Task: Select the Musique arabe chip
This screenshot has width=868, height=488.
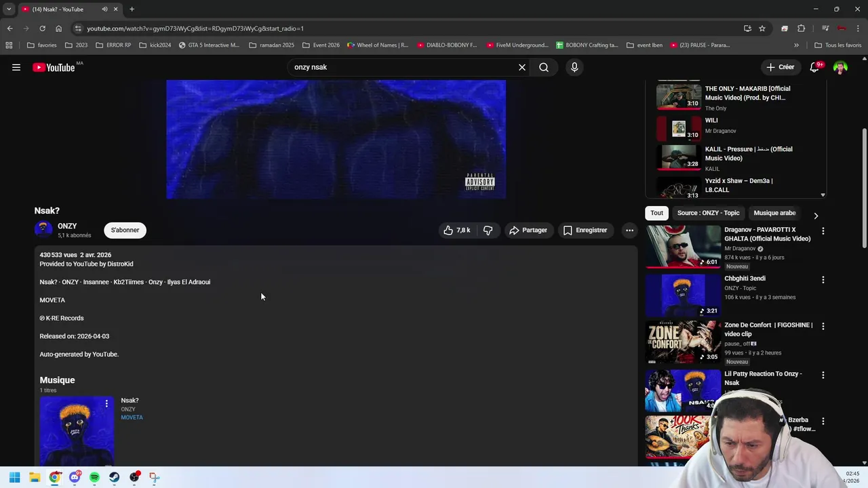Action: [x=774, y=213]
